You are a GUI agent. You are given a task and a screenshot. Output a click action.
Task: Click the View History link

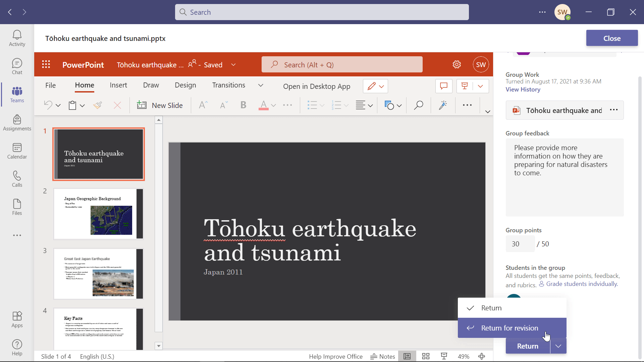(523, 89)
